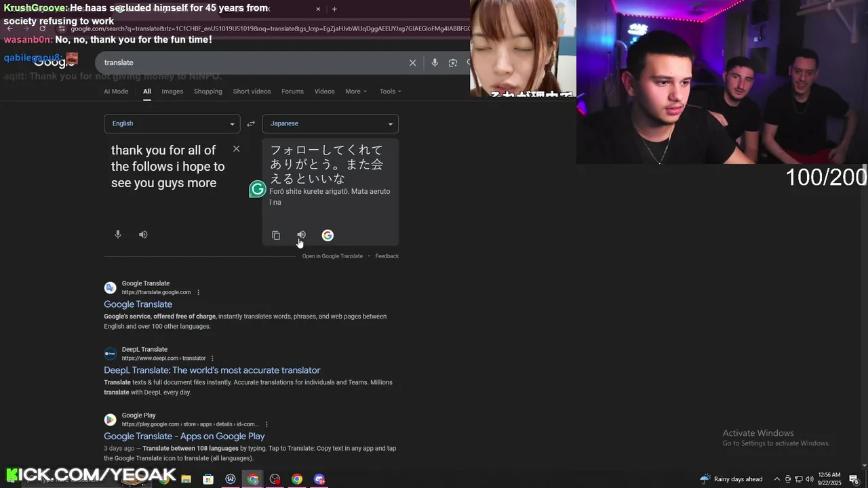This screenshot has height=488, width=868.
Task: Expand the More search filters menu
Action: pos(356,91)
